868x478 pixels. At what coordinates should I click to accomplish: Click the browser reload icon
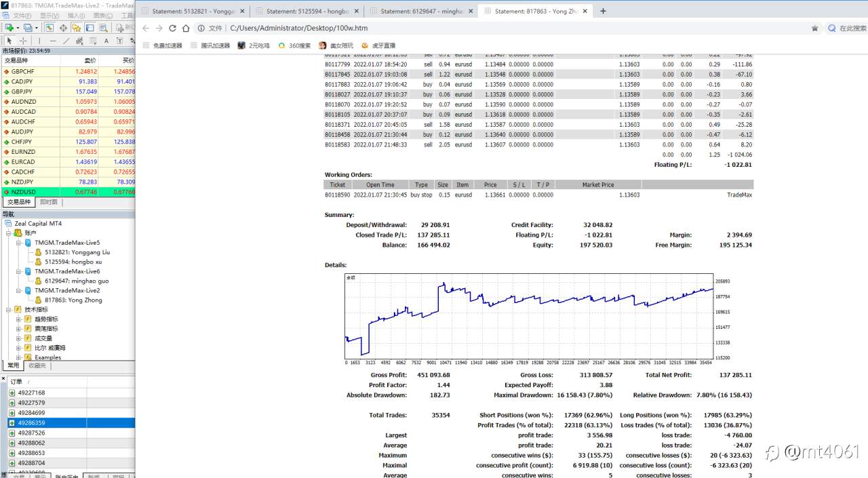point(172,28)
